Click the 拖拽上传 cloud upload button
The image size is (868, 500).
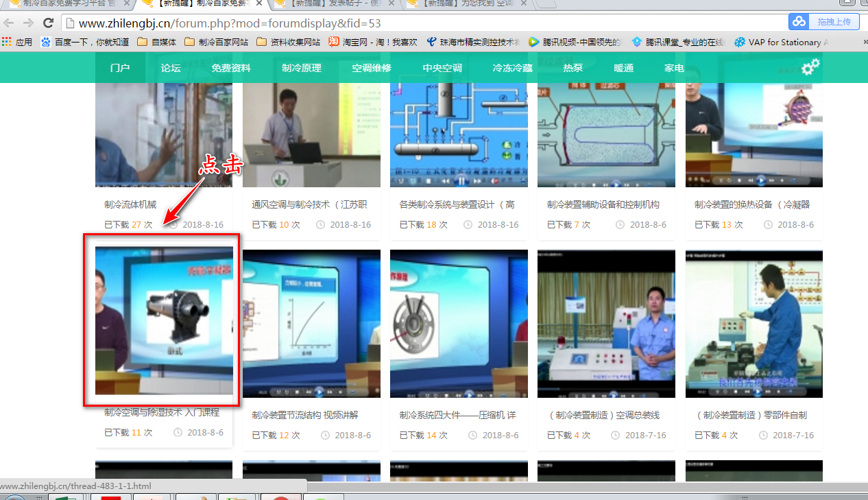click(x=824, y=22)
